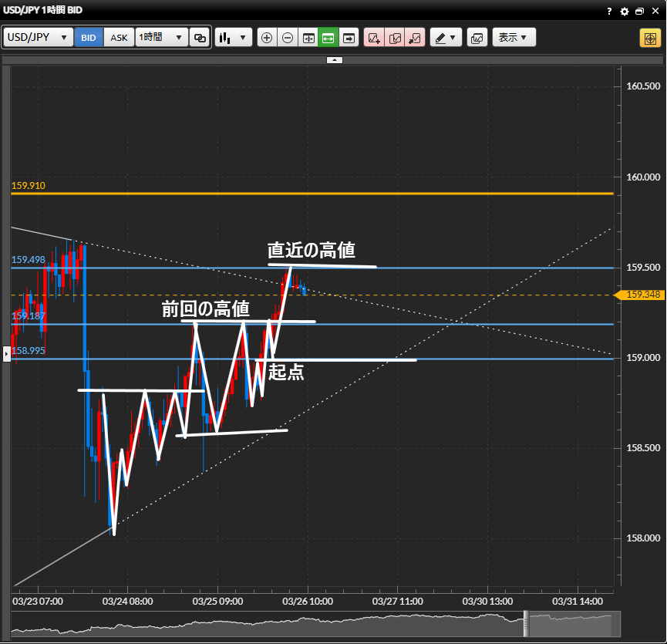This screenshot has width=667, height=644.
Task: Toggle the green fit-width button
Action: pos(328,38)
